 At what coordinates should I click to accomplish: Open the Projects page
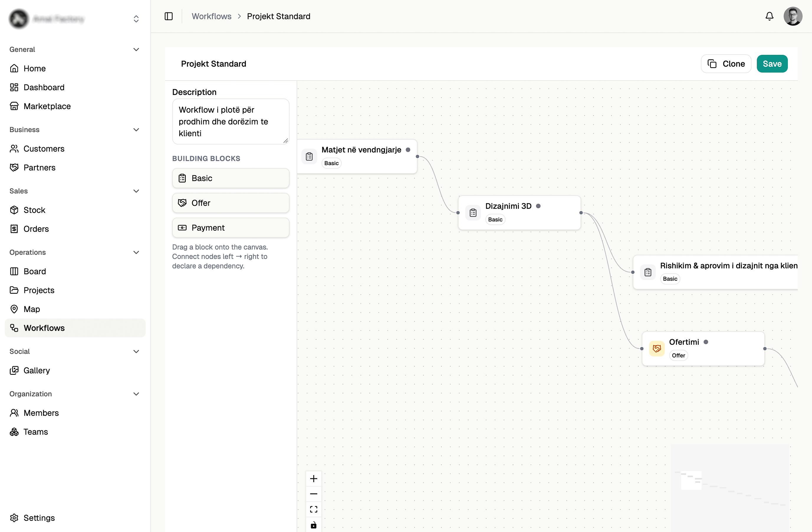pyautogui.click(x=75, y=290)
